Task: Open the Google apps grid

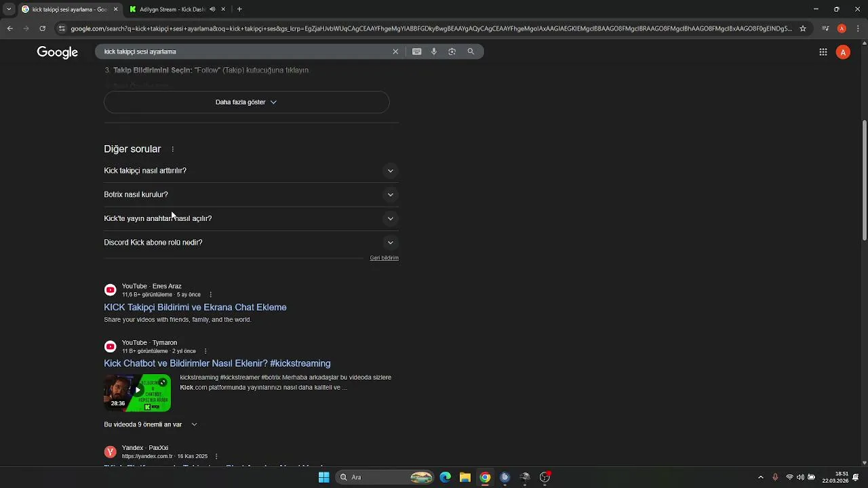Action: coord(823,52)
